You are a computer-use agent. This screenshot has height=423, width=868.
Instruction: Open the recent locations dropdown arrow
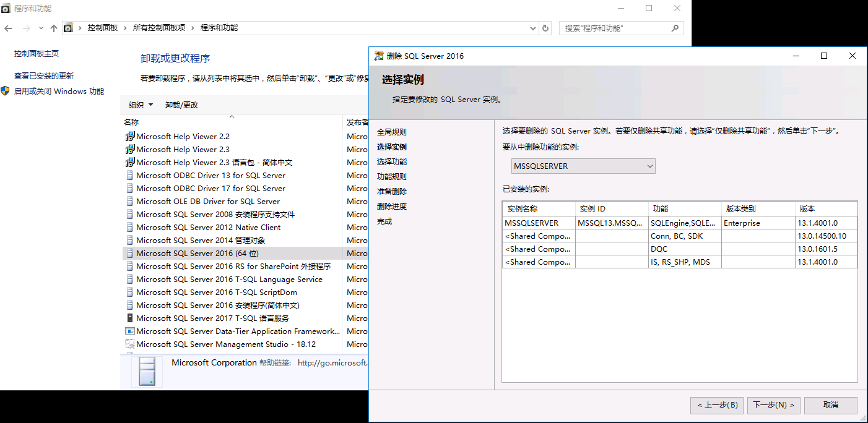pyautogui.click(x=41, y=28)
